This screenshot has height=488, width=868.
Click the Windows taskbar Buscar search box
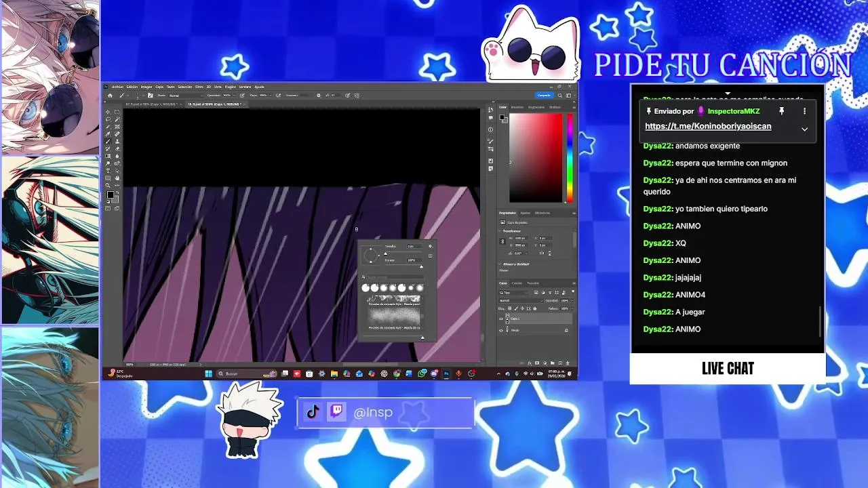tap(248, 373)
